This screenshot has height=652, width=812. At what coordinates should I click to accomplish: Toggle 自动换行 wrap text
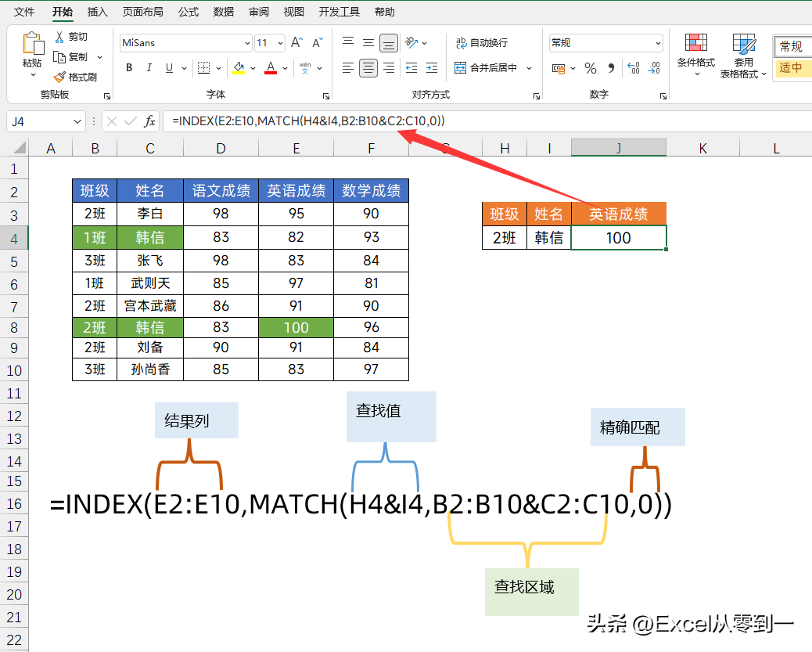click(x=482, y=42)
